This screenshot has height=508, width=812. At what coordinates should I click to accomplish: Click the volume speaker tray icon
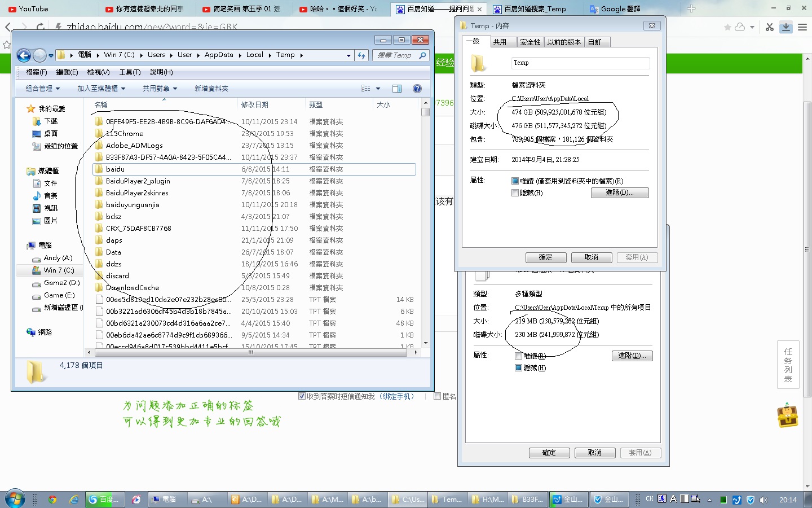point(764,500)
